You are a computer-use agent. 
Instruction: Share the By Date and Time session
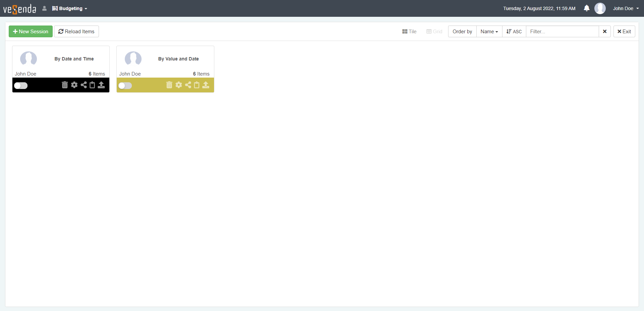pyautogui.click(x=84, y=85)
